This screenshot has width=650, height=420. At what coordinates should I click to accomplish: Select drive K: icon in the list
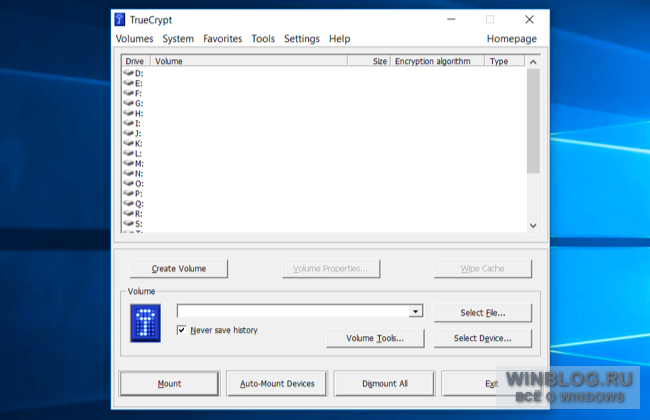[129, 143]
